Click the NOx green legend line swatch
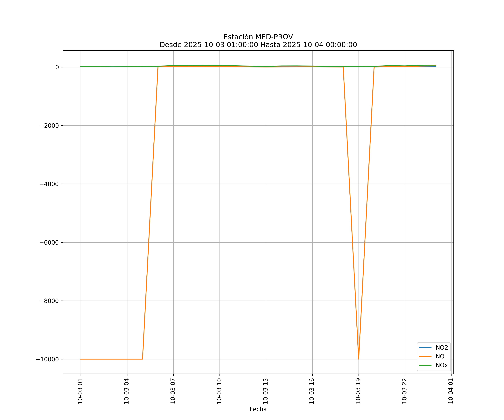This screenshot has height=420, width=504. (x=425, y=365)
